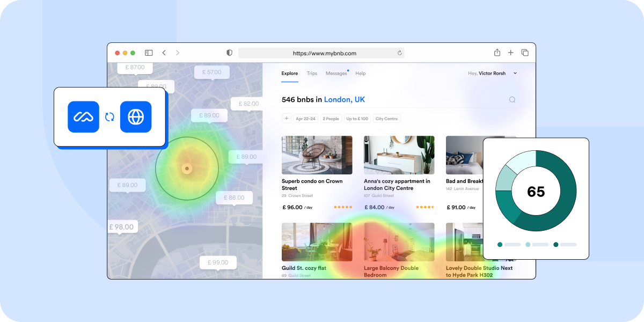Show the tab overview icon
The width and height of the screenshot is (644, 322).
click(525, 53)
